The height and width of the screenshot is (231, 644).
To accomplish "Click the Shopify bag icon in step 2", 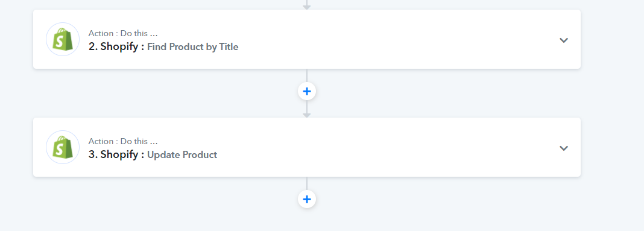I will pos(63,39).
